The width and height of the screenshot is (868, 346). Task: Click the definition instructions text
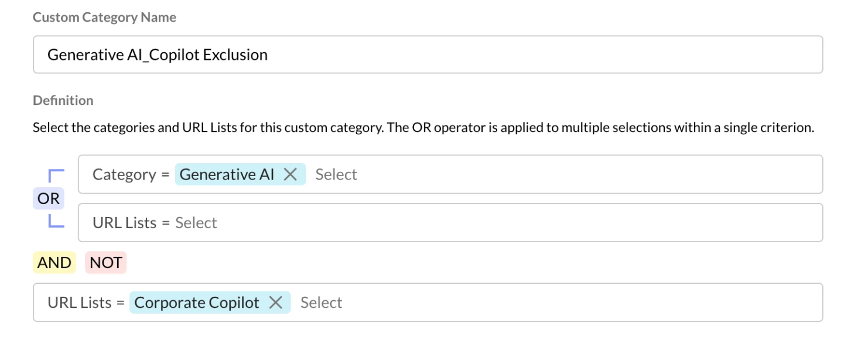pos(423,127)
